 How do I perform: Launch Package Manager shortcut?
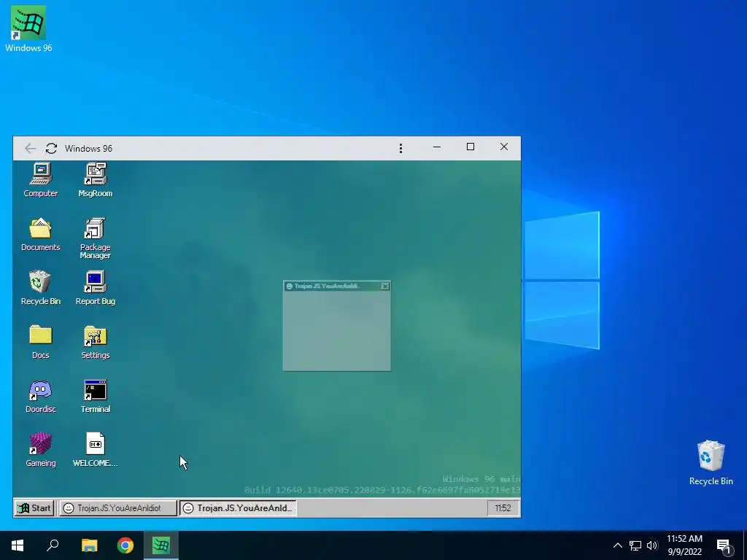click(96, 238)
